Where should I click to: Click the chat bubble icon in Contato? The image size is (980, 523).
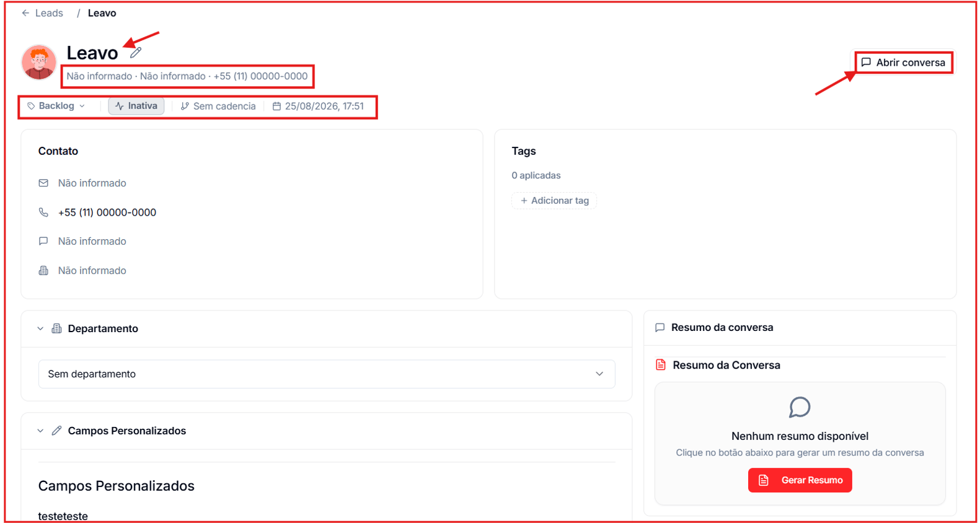[43, 241]
